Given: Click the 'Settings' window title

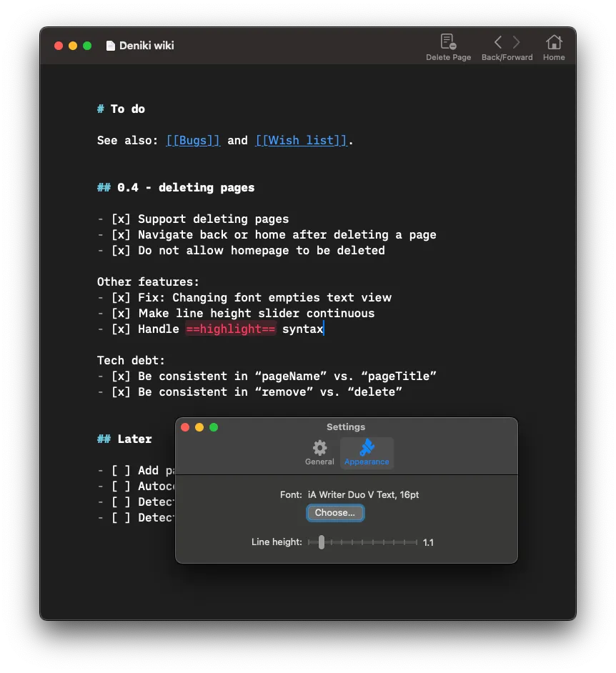Looking at the screenshot, I should 346,427.
